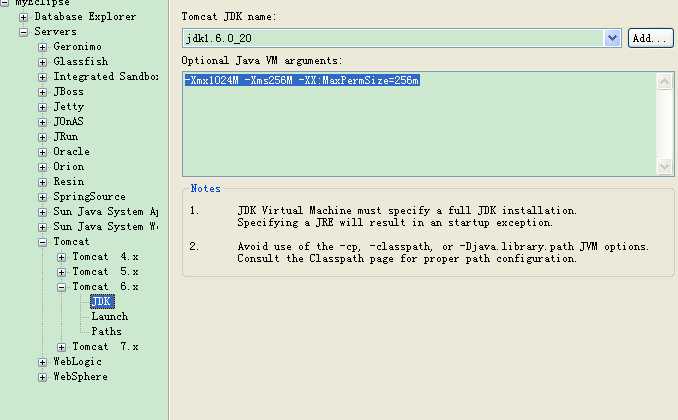
Task: Expand the WebSphere server node
Action: pos(42,377)
